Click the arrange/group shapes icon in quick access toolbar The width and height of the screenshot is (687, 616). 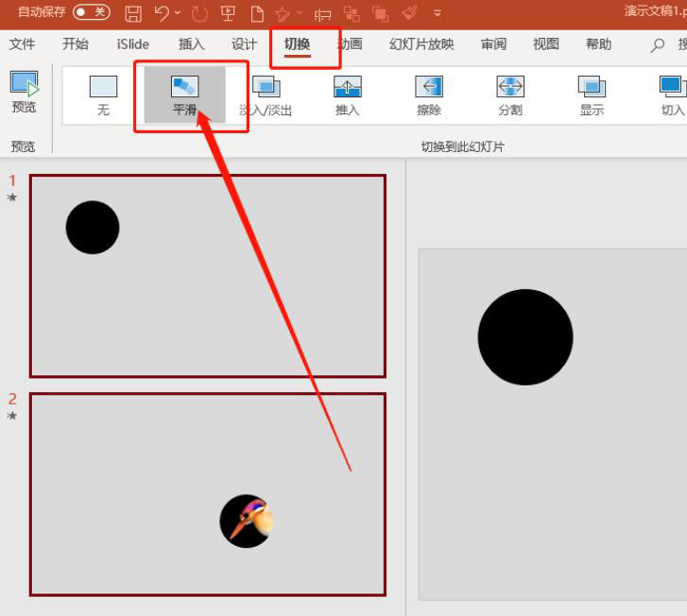(352, 13)
